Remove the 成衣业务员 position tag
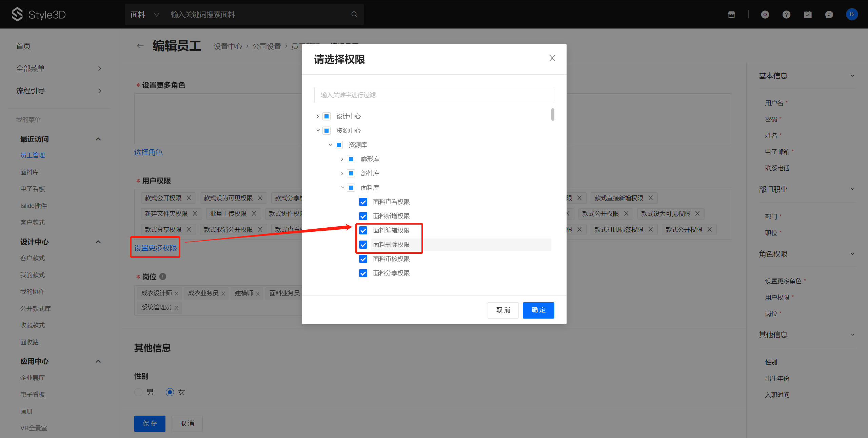Viewport: 868px width, 438px height. 223,293
